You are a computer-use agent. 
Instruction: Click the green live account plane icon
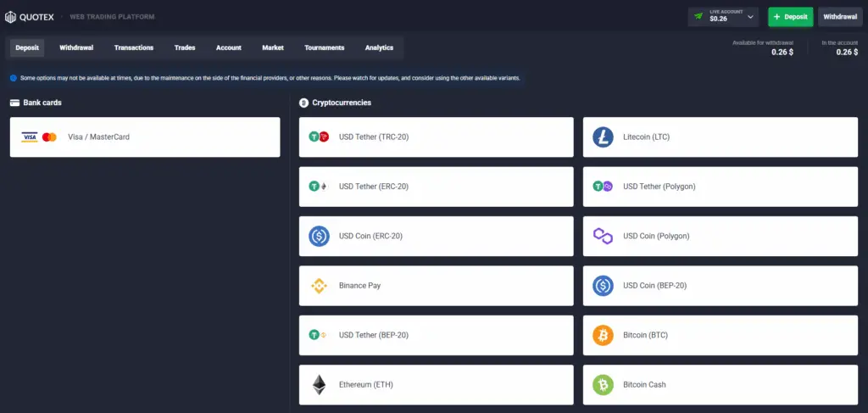click(698, 16)
